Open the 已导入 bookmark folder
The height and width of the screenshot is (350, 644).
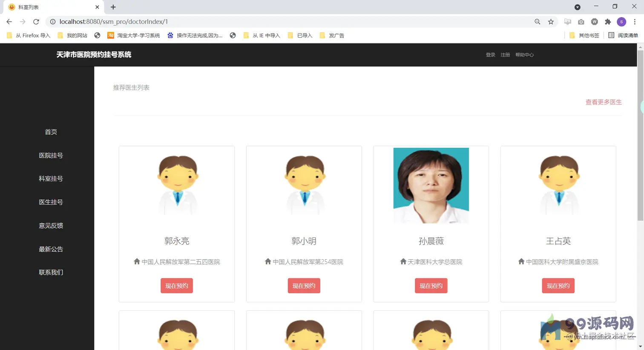coord(300,35)
